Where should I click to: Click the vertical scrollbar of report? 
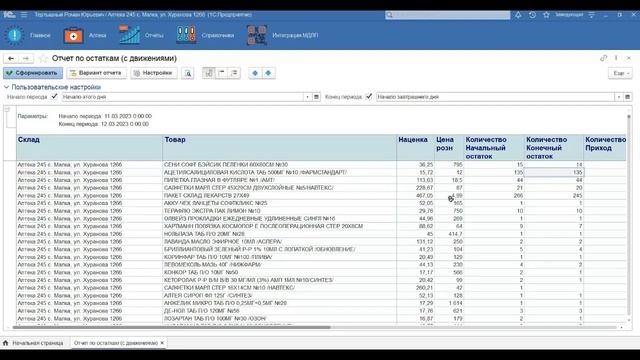coord(629,216)
